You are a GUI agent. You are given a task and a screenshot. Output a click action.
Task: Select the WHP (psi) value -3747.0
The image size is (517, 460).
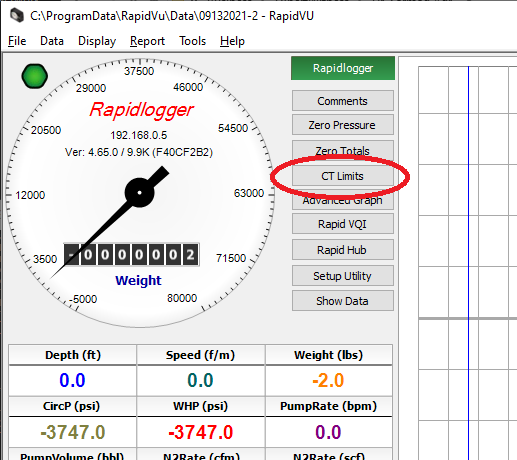coord(201,432)
